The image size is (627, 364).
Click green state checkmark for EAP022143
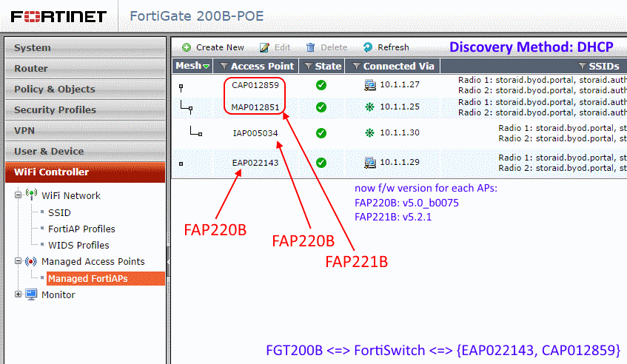pos(321,163)
